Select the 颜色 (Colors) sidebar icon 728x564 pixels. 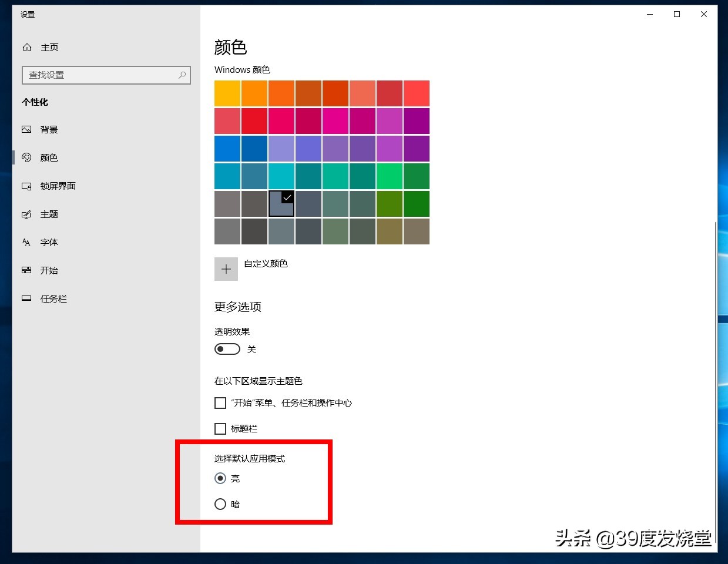coord(27,157)
